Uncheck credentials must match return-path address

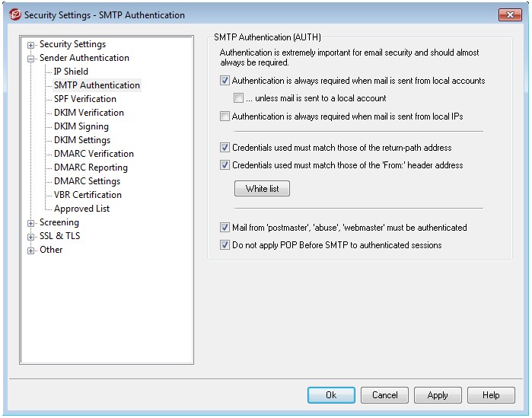click(x=225, y=147)
